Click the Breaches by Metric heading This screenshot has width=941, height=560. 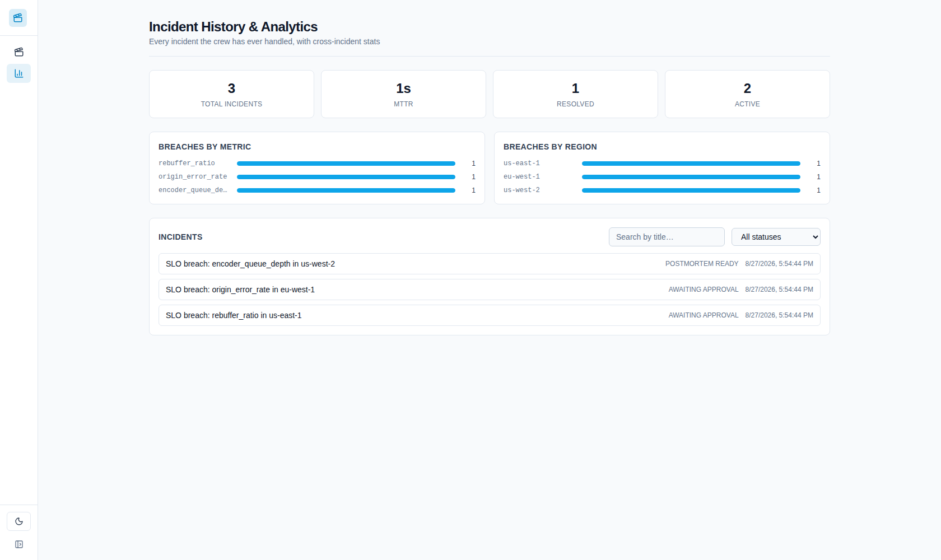coord(204,147)
